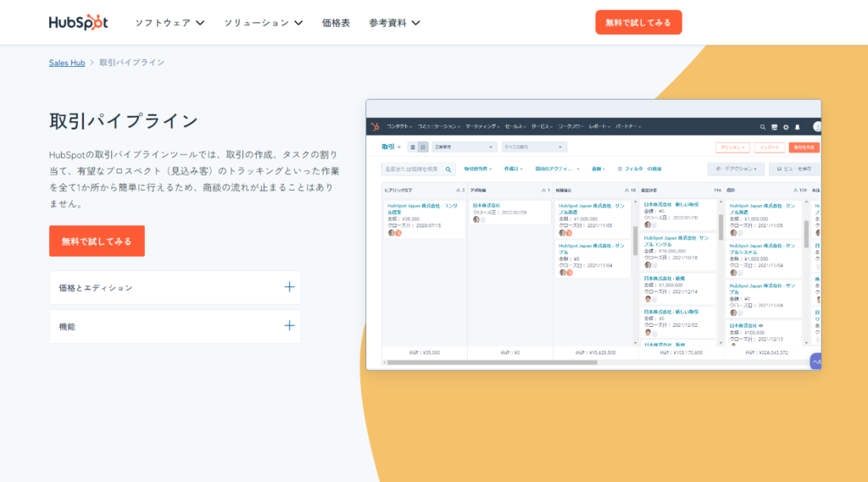Open the ソフトウェア dropdown menu
This screenshot has height=482, width=868.
pyautogui.click(x=170, y=23)
